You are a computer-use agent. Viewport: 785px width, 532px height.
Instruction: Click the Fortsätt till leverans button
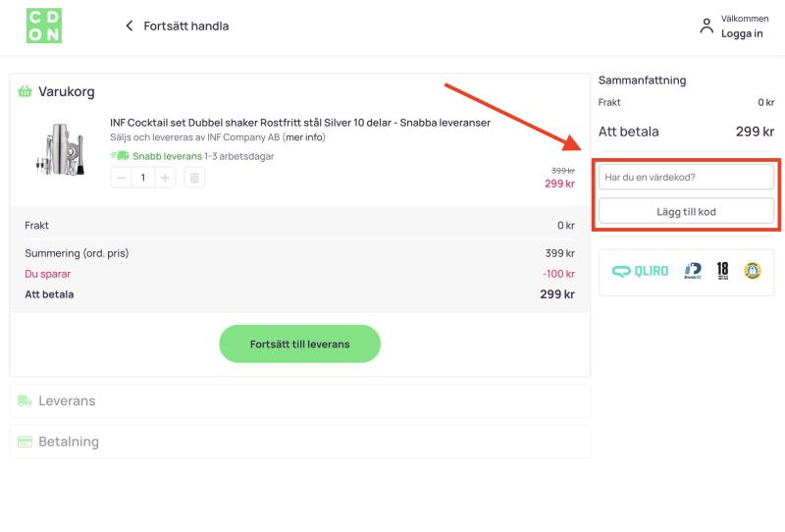(x=300, y=345)
